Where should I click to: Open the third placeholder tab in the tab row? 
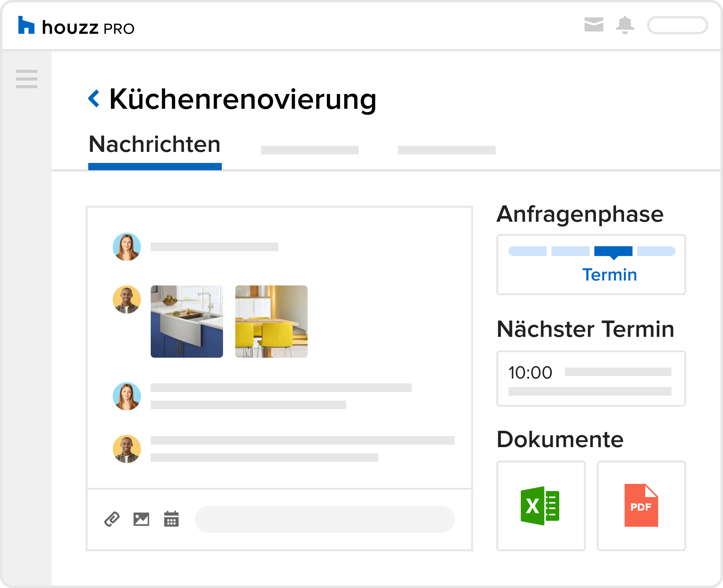(x=447, y=150)
